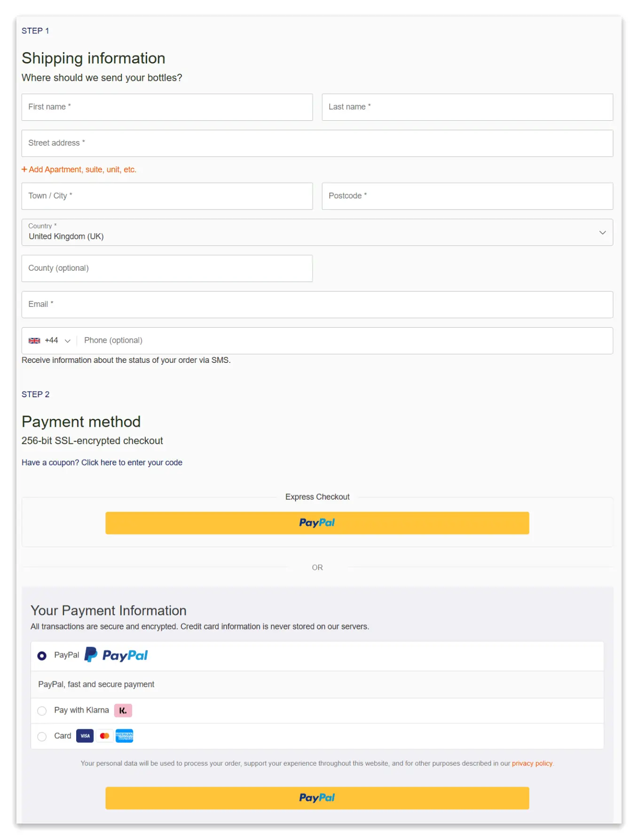The image size is (638, 840).
Task: Click the PayPal logo next to PayPal option
Action: [115, 655]
